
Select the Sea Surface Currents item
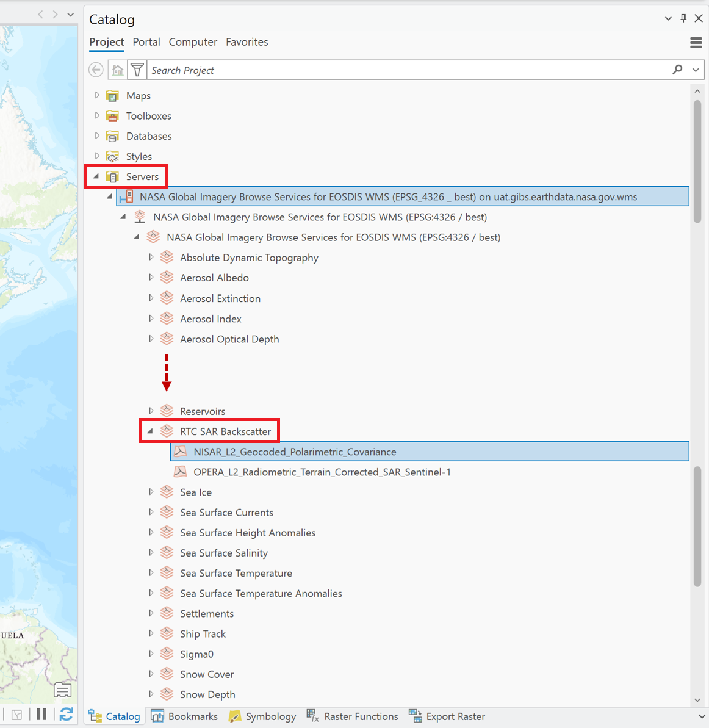(226, 513)
